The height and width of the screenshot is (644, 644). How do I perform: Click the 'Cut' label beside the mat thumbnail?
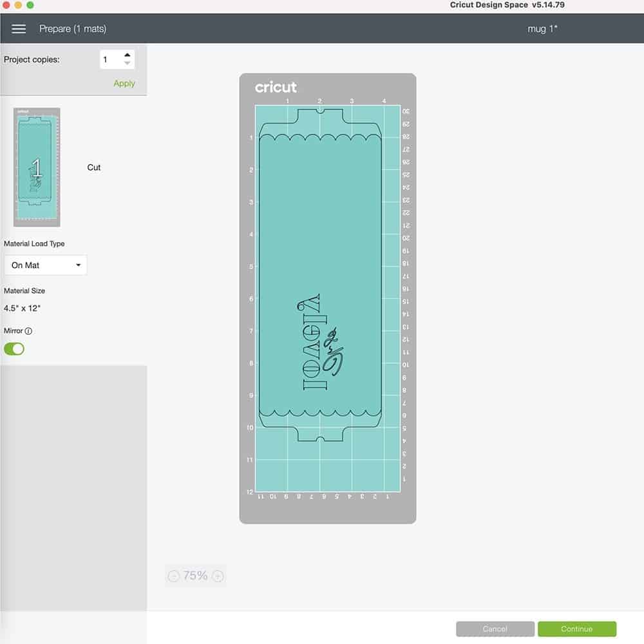tap(93, 167)
